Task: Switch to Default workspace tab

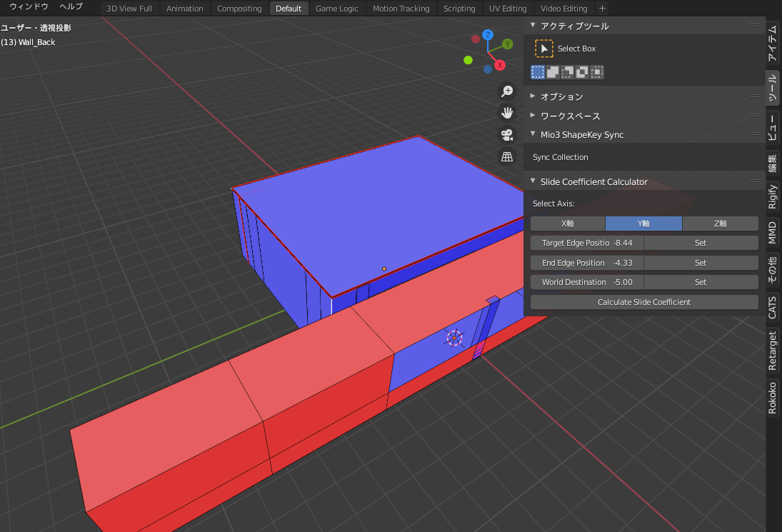Action: 289,9
